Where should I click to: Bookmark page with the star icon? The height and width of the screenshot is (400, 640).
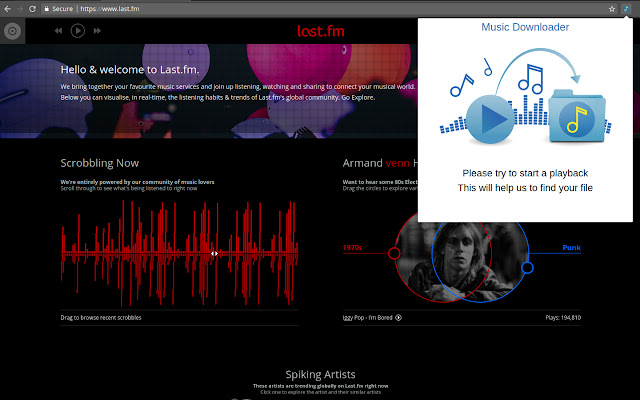[x=612, y=9]
